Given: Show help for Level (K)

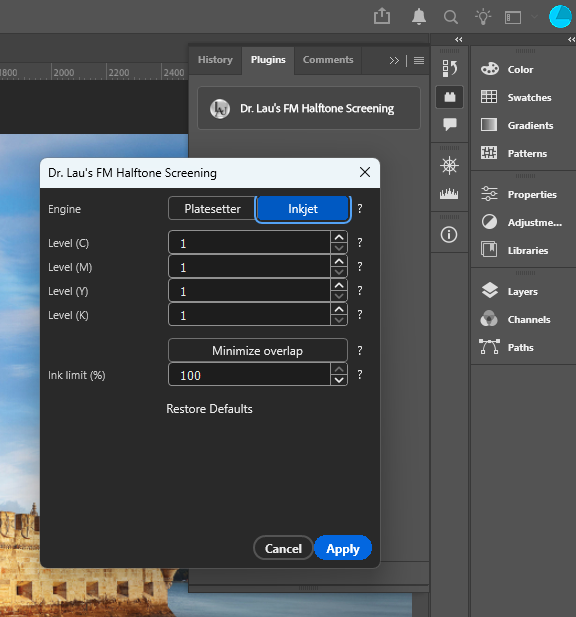Looking at the screenshot, I should click(x=360, y=314).
